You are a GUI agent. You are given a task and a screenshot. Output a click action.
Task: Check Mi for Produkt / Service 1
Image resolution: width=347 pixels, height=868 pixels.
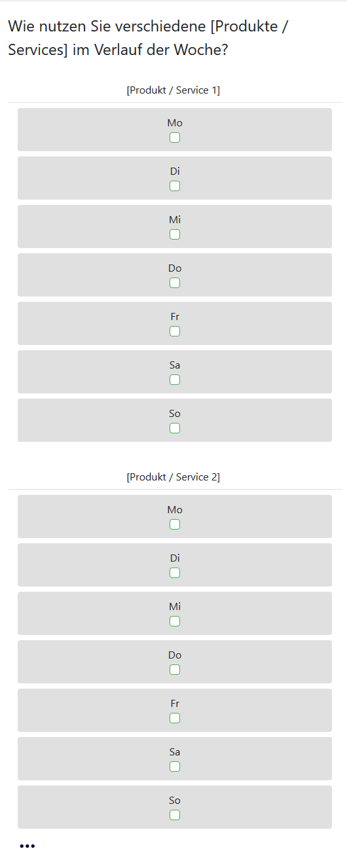tap(175, 234)
